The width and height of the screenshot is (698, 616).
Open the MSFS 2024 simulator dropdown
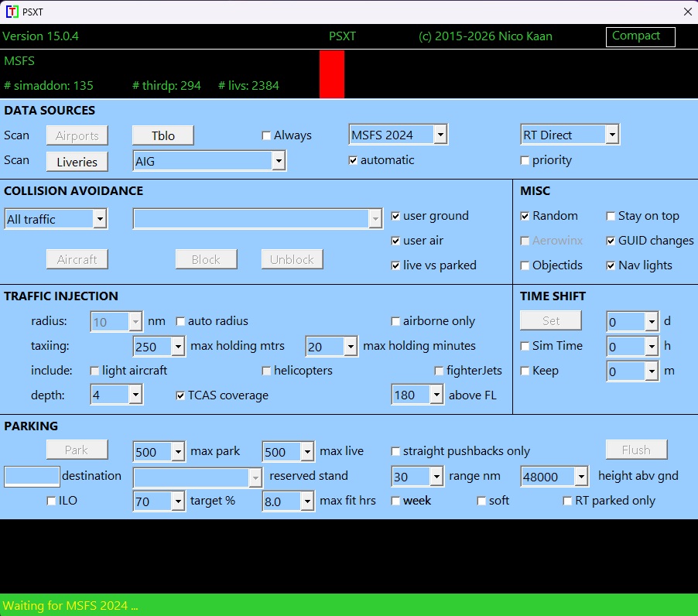[440, 135]
